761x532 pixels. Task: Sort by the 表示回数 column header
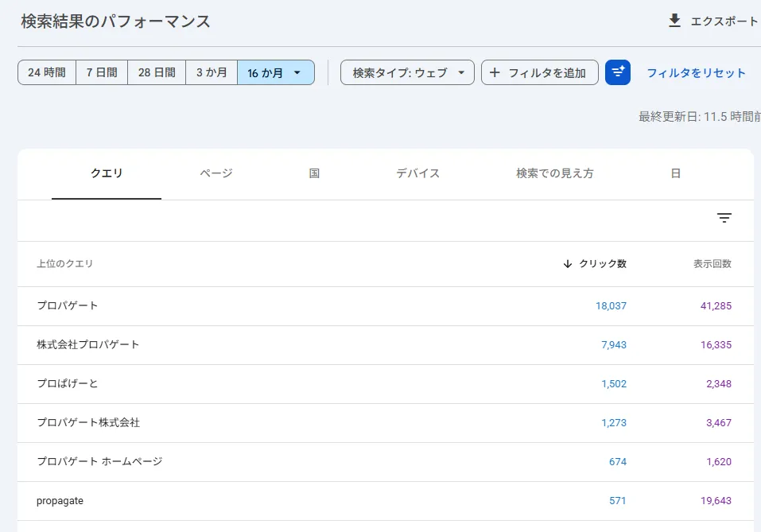click(712, 263)
